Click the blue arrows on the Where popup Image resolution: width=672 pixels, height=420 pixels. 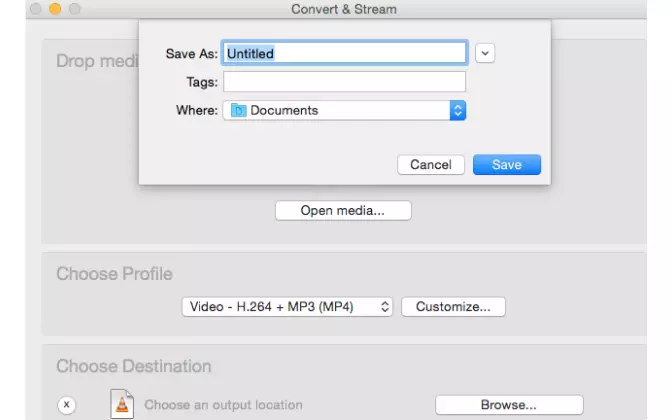click(x=458, y=111)
